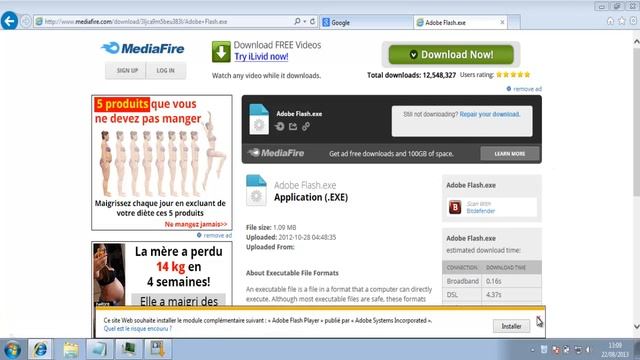Click the Installer button in the notification bar
The image size is (640, 360).
[511, 326]
